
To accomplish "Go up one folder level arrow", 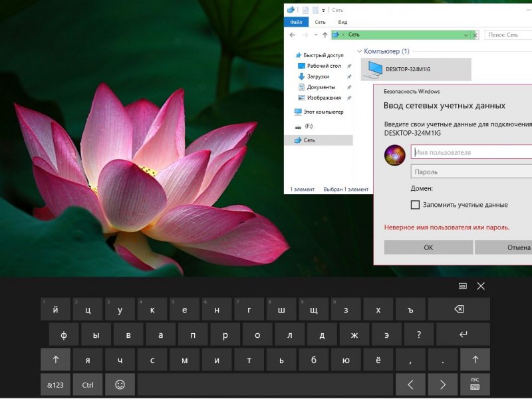I will coord(325,35).
